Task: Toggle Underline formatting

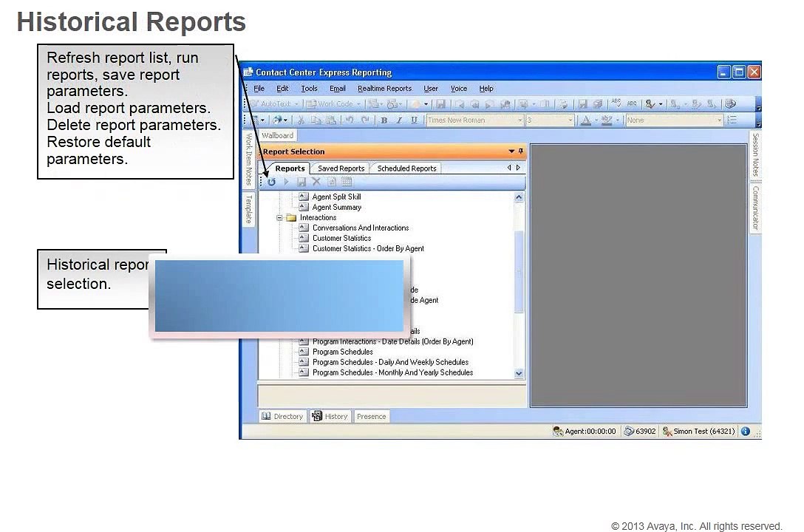Action: [x=414, y=120]
